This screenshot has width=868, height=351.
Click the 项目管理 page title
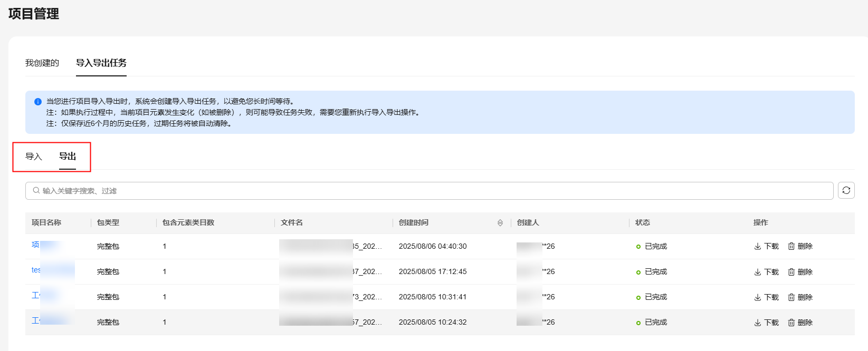point(34,14)
